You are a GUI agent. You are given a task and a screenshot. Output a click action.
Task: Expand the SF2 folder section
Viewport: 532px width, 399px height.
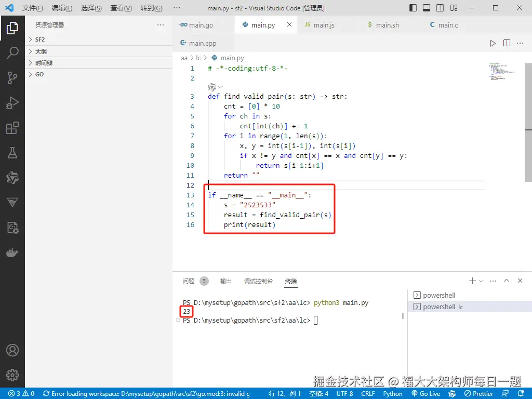point(99,39)
